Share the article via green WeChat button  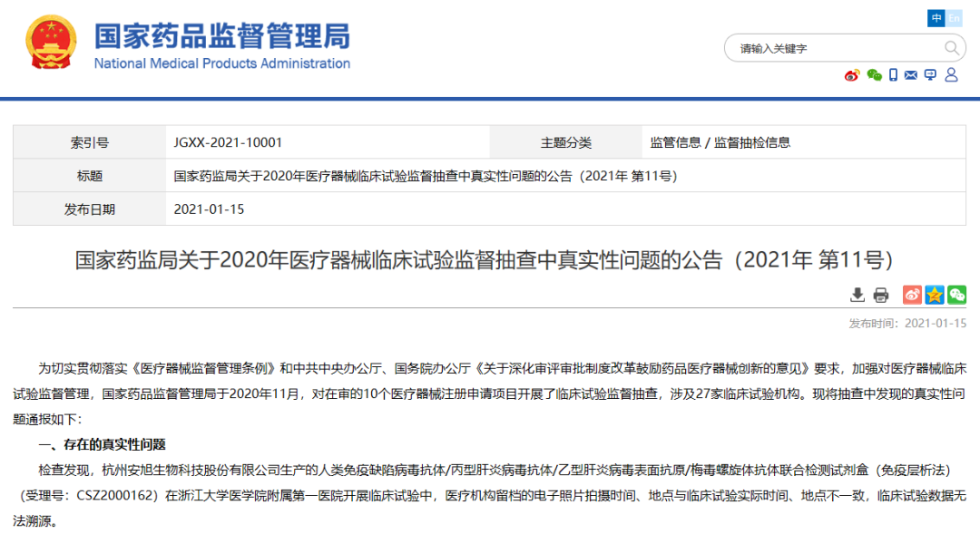(x=957, y=295)
